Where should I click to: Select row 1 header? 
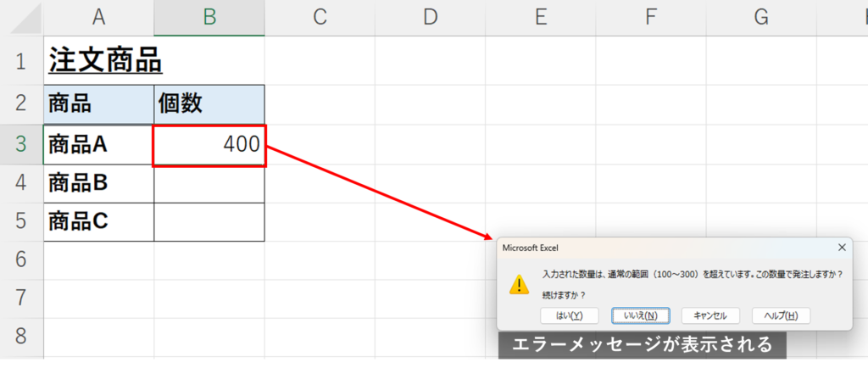click(21, 61)
